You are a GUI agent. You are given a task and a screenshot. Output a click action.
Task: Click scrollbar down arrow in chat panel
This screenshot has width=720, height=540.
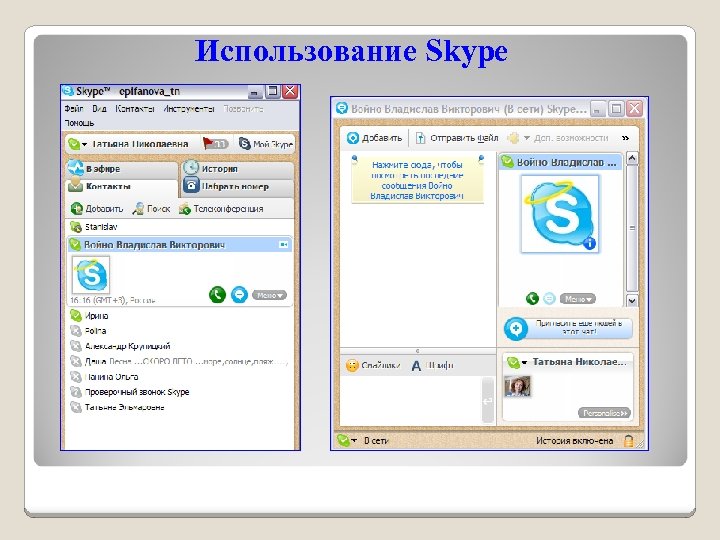pyautogui.click(x=632, y=301)
